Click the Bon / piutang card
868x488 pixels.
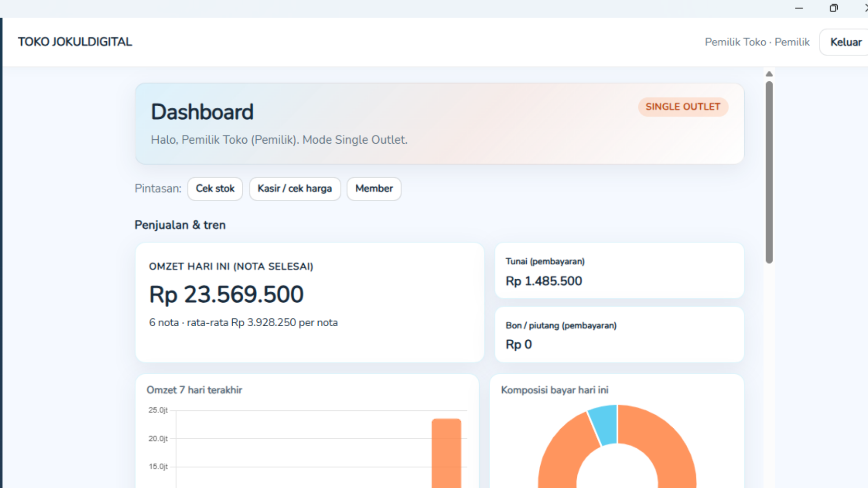point(619,334)
